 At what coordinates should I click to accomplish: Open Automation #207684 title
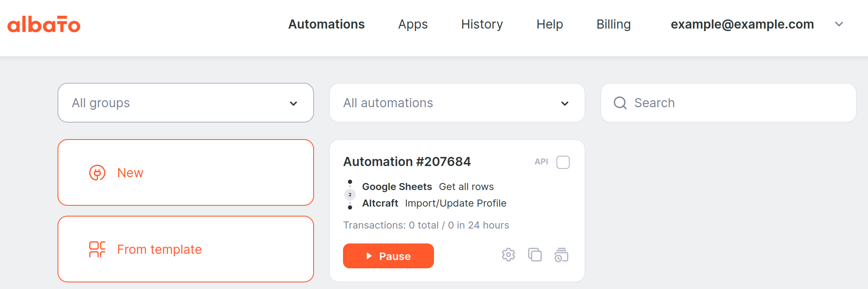[x=407, y=161]
